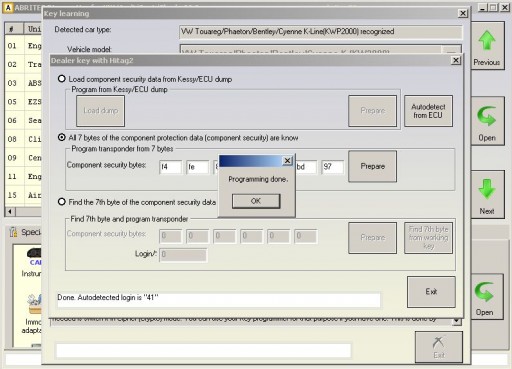Select unit row 09 Cen in main window
512x369 pixels.
(23, 157)
